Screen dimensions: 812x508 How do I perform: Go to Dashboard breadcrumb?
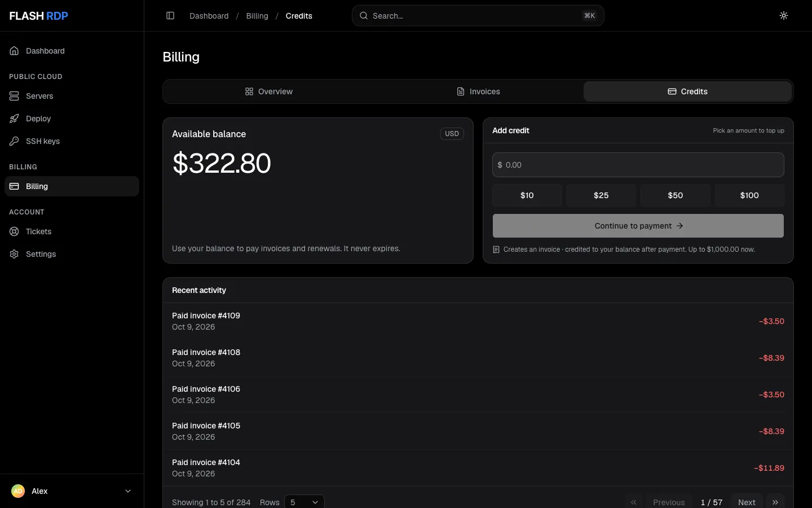click(209, 16)
